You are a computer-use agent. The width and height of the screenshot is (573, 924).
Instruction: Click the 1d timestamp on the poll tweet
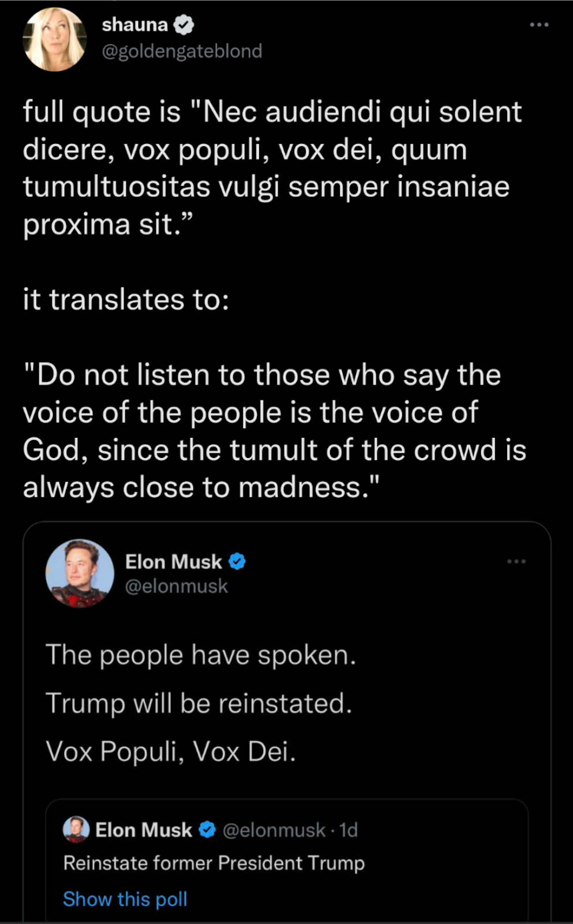349,830
